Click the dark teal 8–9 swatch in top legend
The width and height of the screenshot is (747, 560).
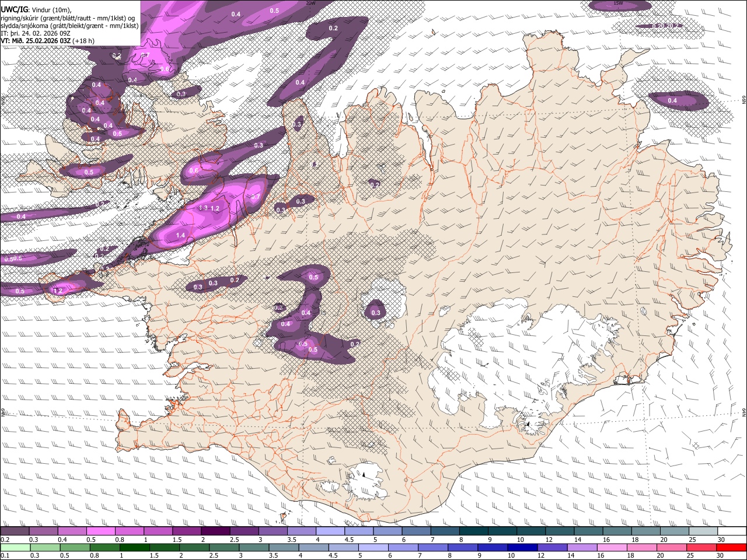click(474, 531)
